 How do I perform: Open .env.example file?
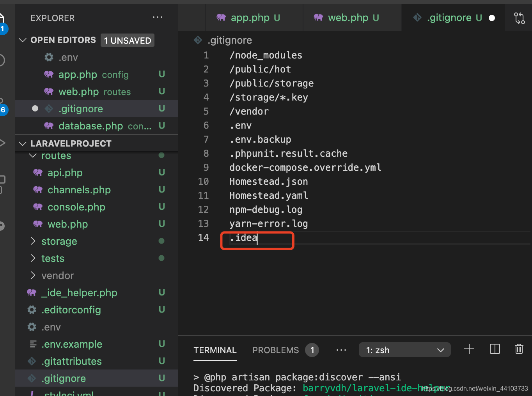pyautogui.click(x=96, y=344)
